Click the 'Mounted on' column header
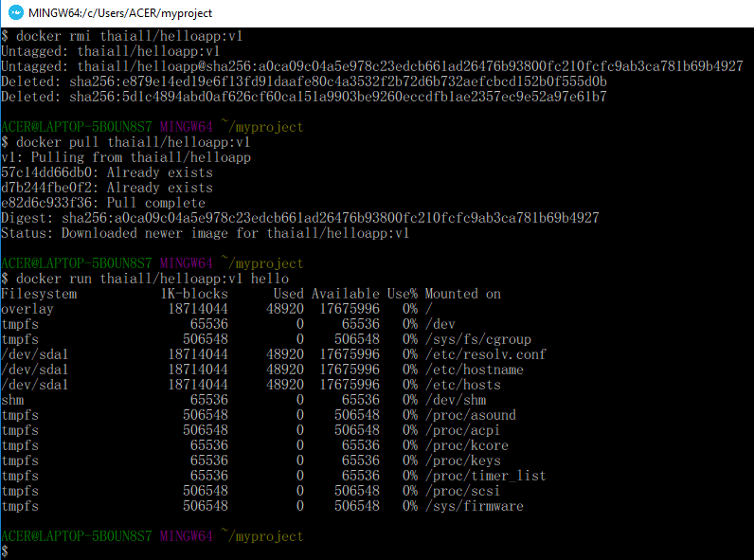Image resolution: width=754 pixels, height=560 pixels. (462, 294)
